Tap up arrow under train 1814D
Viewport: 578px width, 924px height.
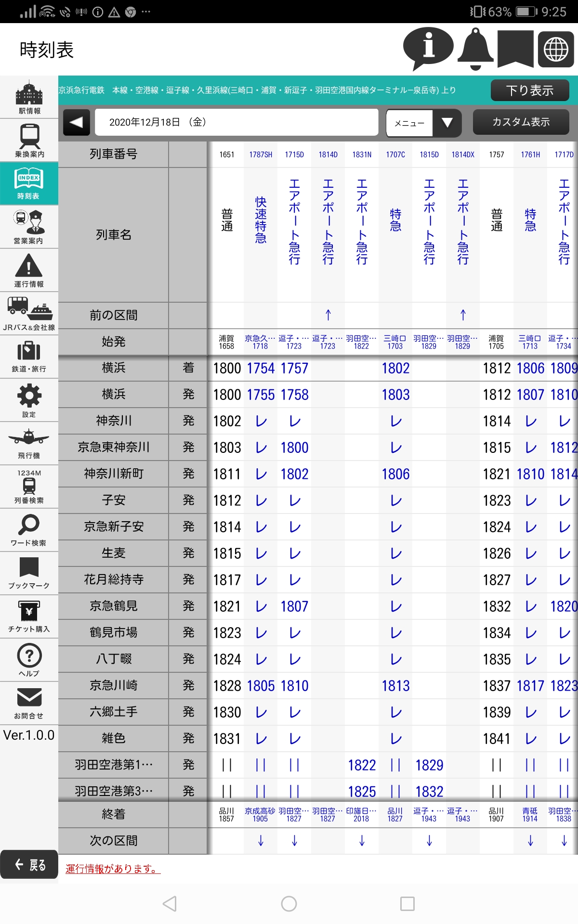pyautogui.click(x=328, y=315)
